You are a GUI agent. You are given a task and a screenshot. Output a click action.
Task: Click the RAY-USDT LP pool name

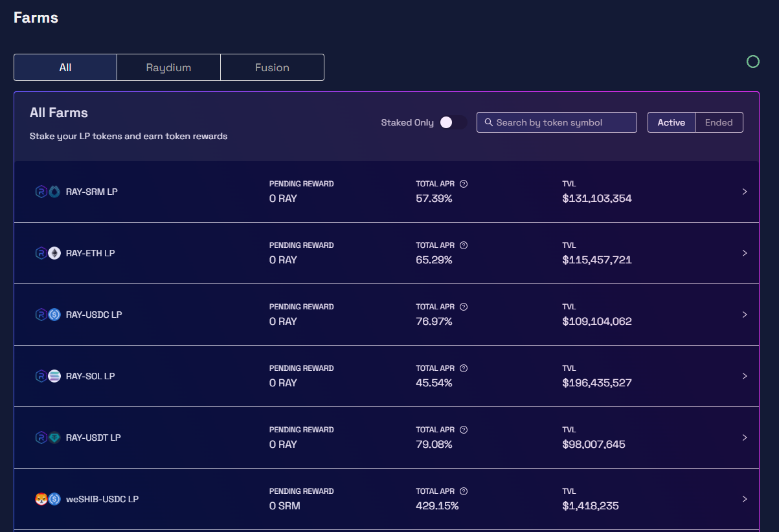click(x=93, y=438)
